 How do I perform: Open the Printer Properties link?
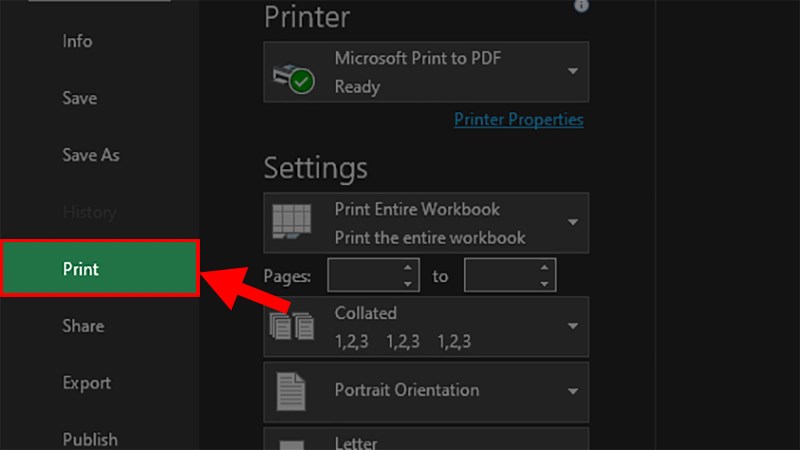[x=519, y=119]
